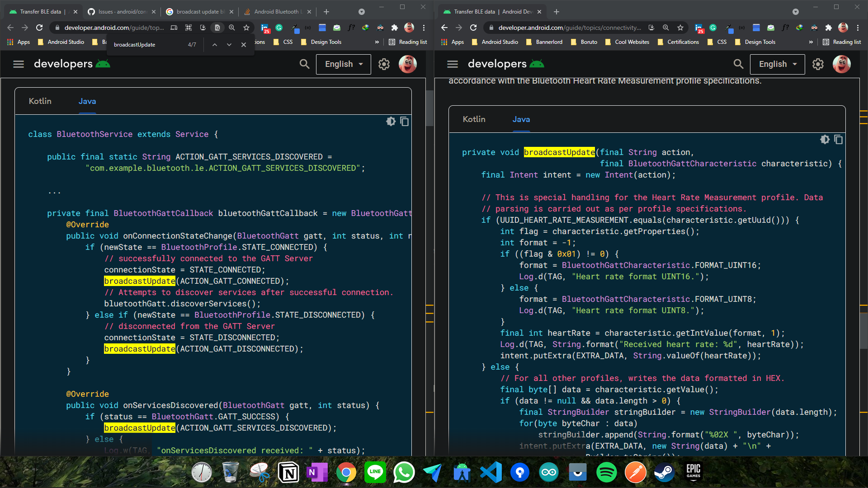Click left page vertical scrollbar thumb
Viewport: 868px width, 488px height.
tap(429, 108)
